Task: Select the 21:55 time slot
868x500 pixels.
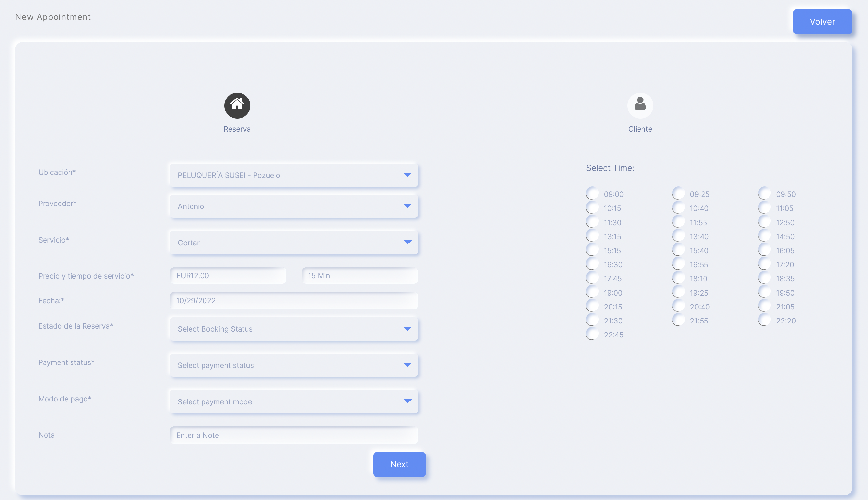Action: tap(678, 320)
